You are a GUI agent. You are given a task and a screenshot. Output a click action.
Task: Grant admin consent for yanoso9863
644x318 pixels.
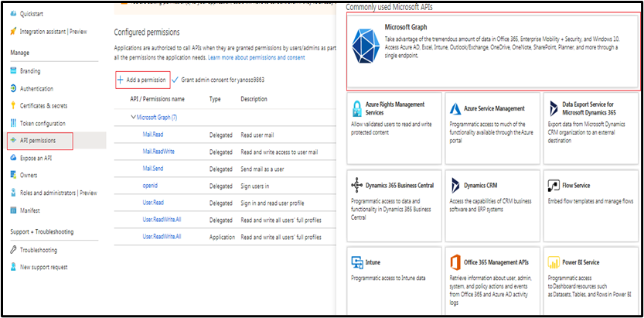click(223, 80)
